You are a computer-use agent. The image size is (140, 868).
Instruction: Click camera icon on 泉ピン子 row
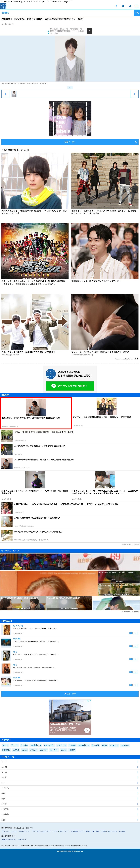(131, 659)
